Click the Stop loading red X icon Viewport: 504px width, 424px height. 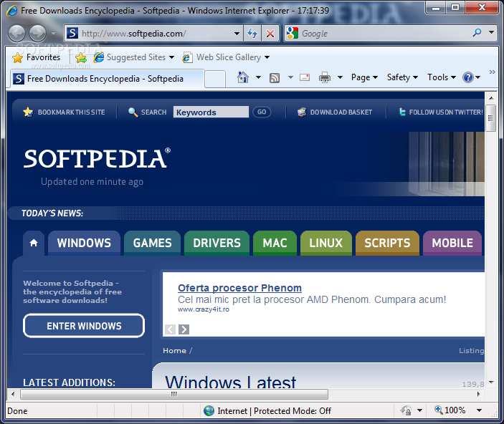coord(270,33)
